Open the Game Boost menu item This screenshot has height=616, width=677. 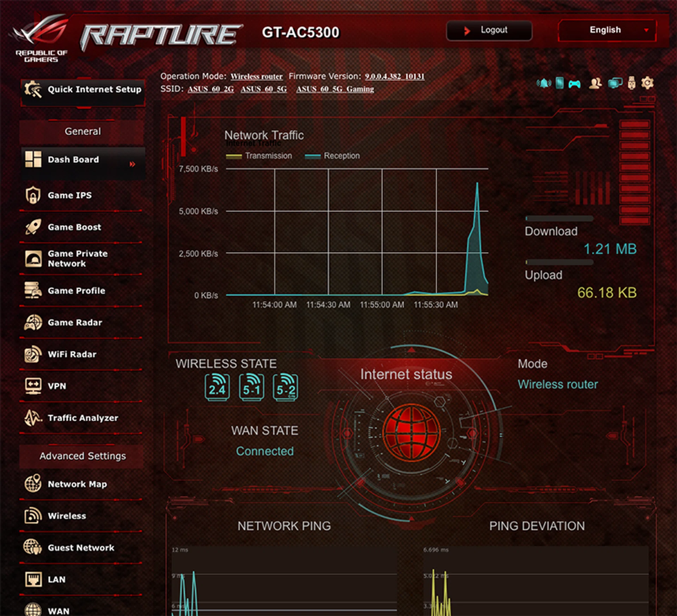74,227
